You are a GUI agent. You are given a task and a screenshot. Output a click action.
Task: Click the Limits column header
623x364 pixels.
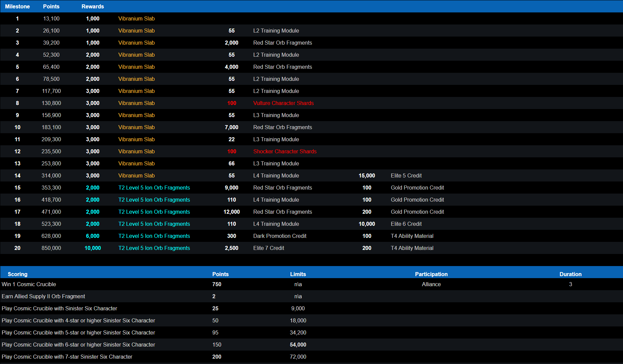click(298, 274)
